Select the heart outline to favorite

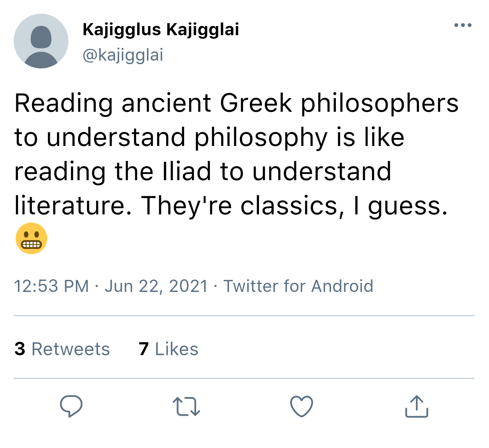pos(301,406)
